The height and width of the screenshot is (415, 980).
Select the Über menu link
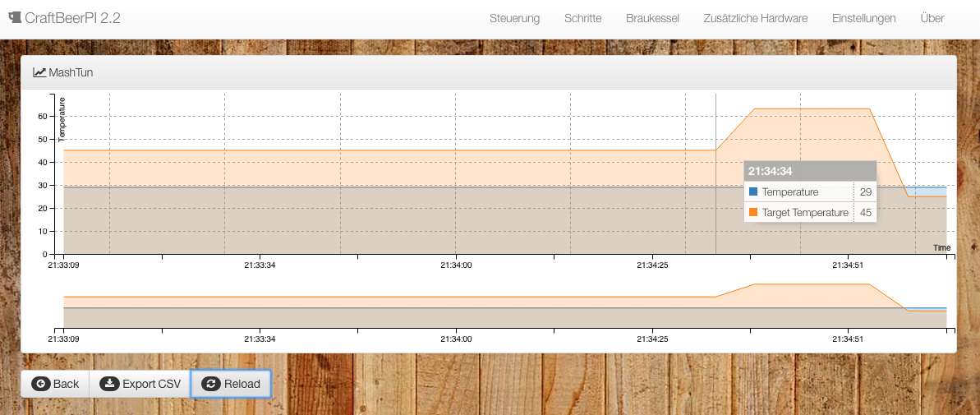pyautogui.click(x=932, y=18)
